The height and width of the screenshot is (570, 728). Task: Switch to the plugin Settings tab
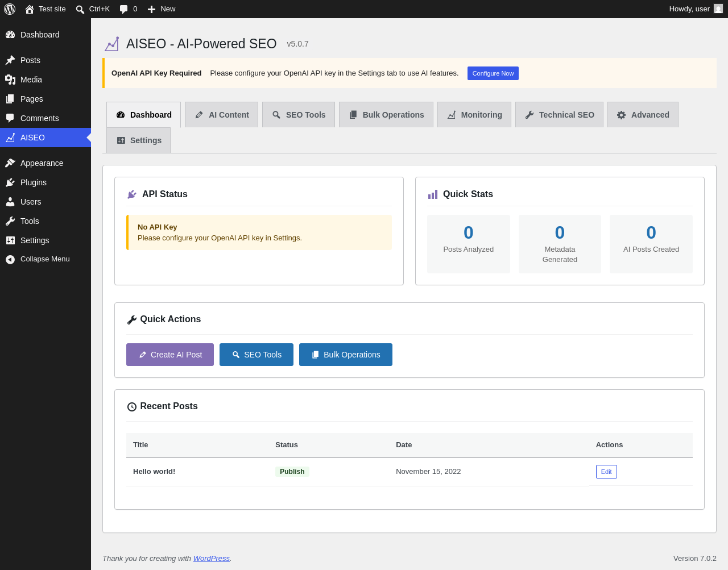139,140
